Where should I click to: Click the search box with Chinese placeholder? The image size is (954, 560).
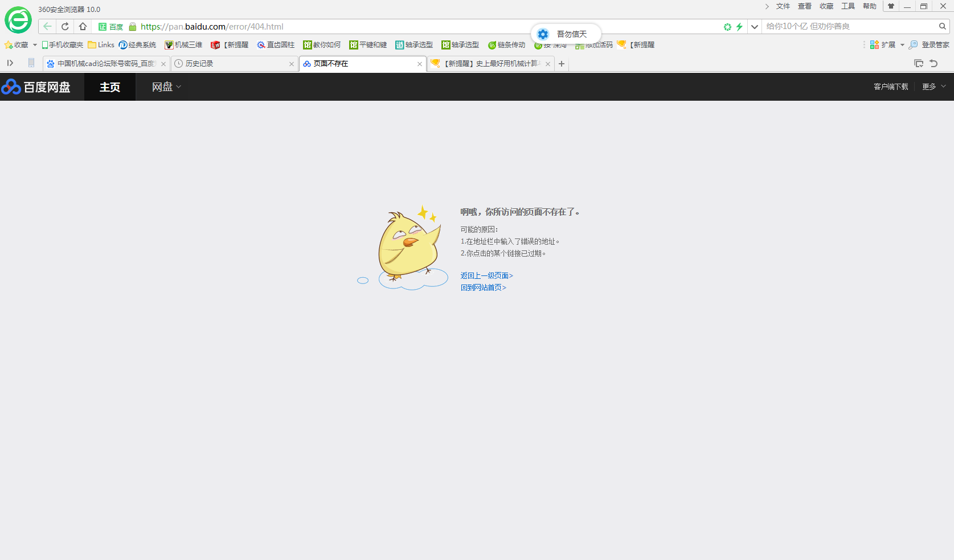[x=850, y=26]
